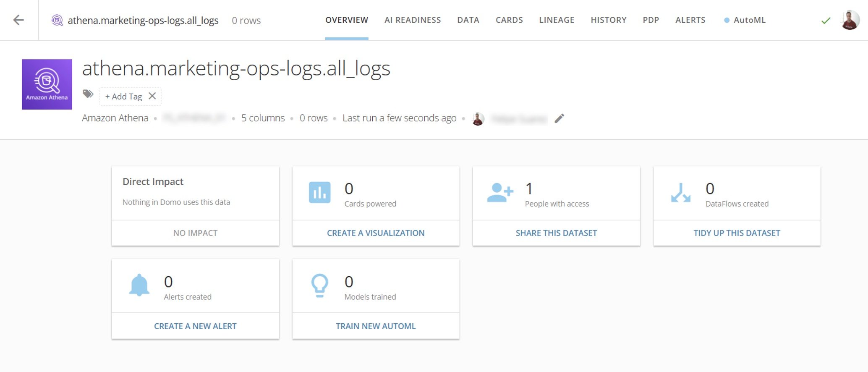Screen dimensions: 868x372
Task: Click '0 rows' in dataset details line
Action: [314, 118]
